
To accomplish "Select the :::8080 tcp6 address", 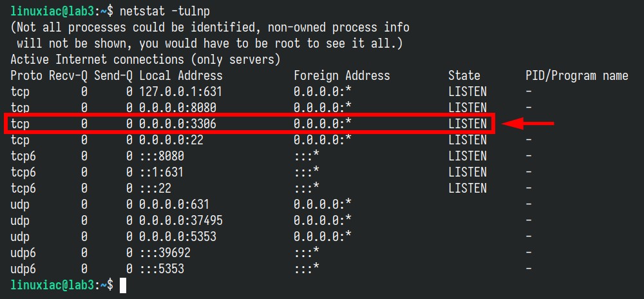I will pyautogui.click(x=162, y=156).
